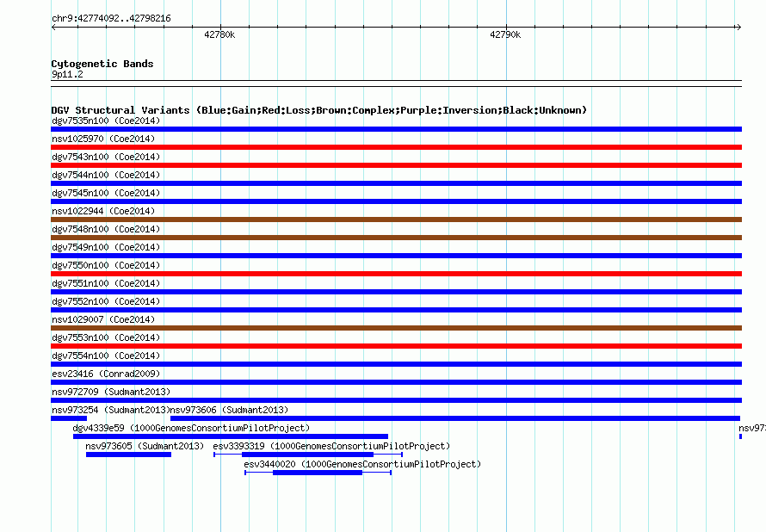Click the dgv7550n100 (Coe2014) red bar
The width and height of the screenshot is (766, 532).
pos(396,274)
